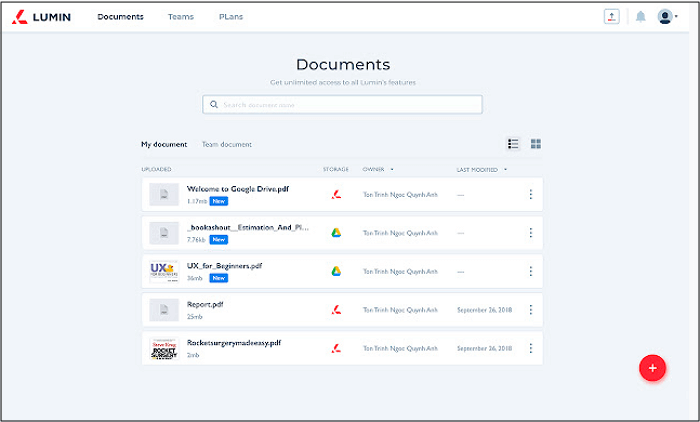Switch to list view layout

pos(513,144)
